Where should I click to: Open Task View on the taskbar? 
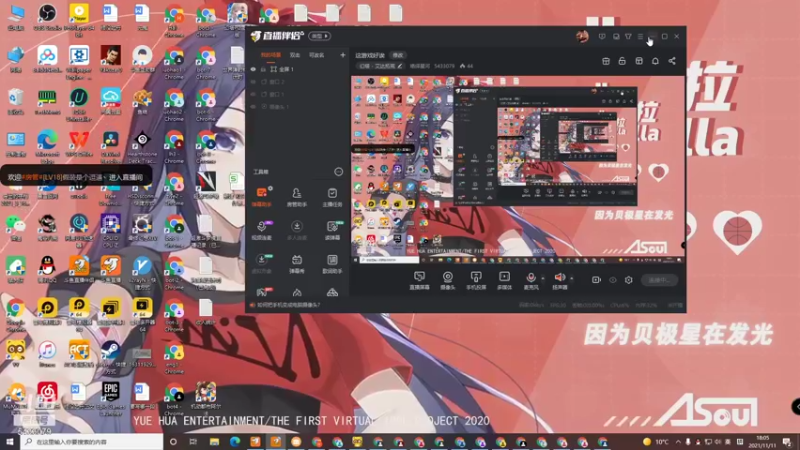pyautogui.click(x=193, y=442)
